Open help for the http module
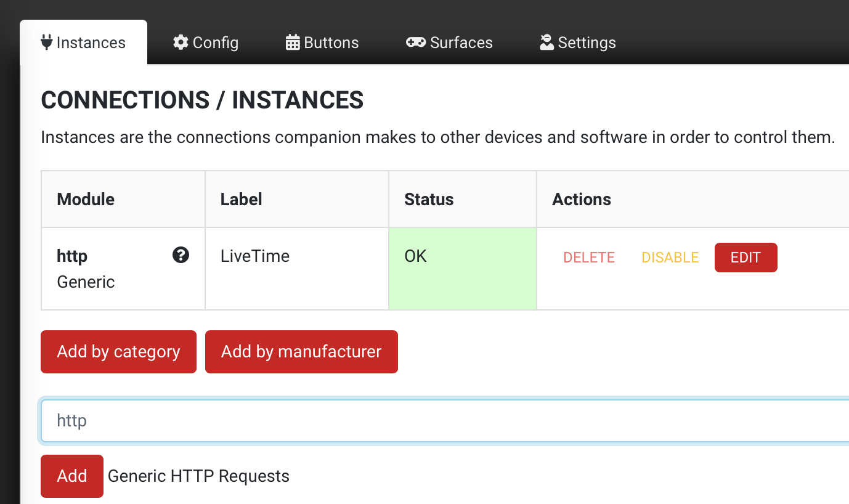 (x=181, y=255)
